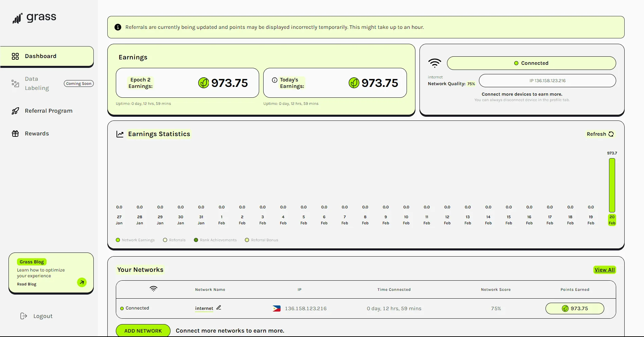The height and width of the screenshot is (337, 644).
Task: Click the Read Blog link
Action: tap(27, 284)
